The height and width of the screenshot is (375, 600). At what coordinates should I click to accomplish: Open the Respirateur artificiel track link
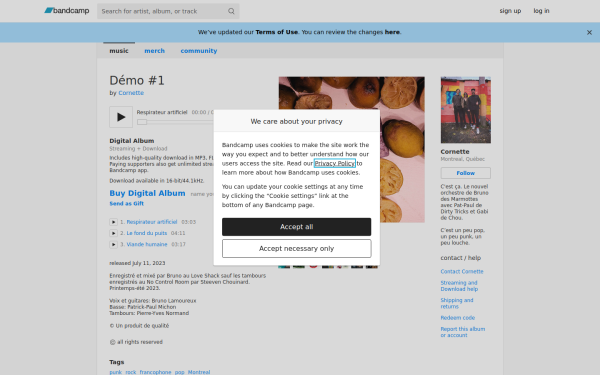(x=152, y=222)
